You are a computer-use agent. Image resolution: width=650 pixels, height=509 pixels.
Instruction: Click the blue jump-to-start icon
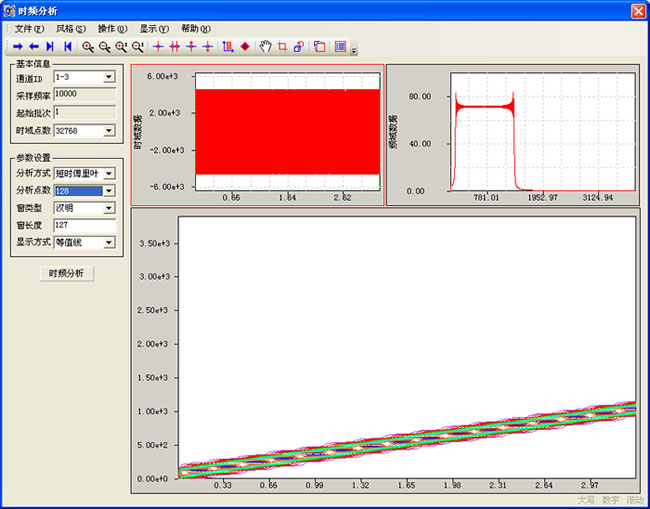(67, 46)
